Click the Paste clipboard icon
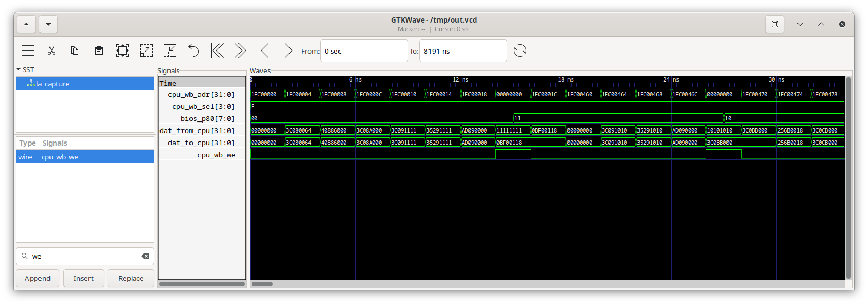The width and height of the screenshot is (868, 305). (98, 50)
